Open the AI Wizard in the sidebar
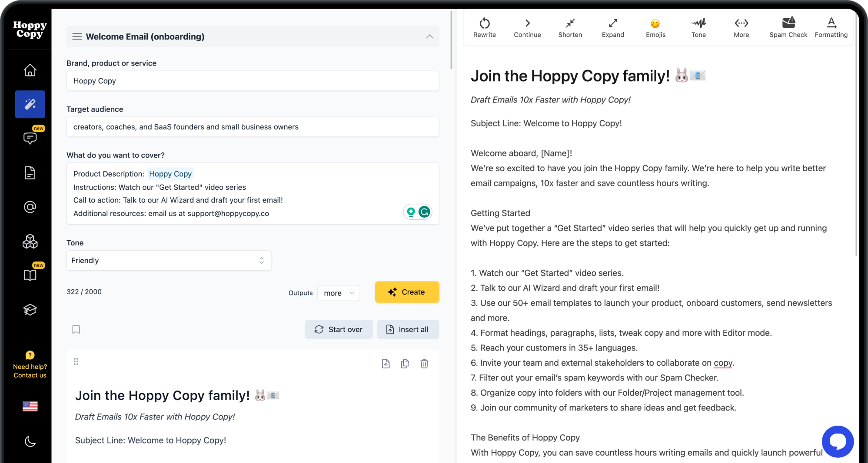The height and width of the screenshot is (463, 868). pos(30,104)
